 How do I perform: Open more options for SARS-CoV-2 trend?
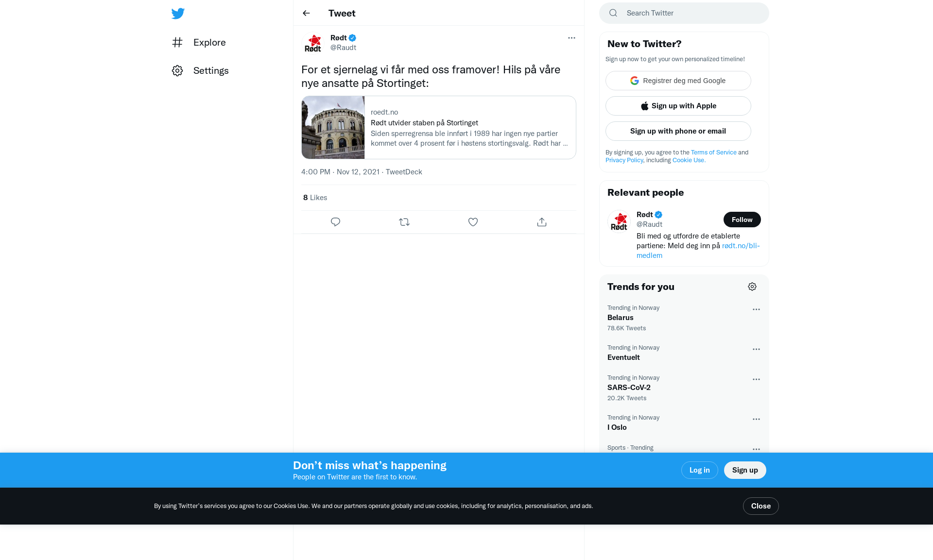tap(756, 379)
